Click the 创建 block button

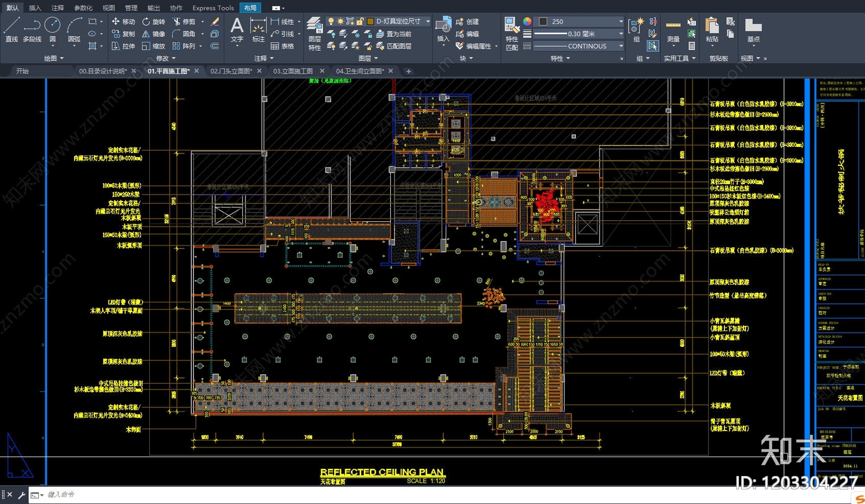[x=468, y=22]
